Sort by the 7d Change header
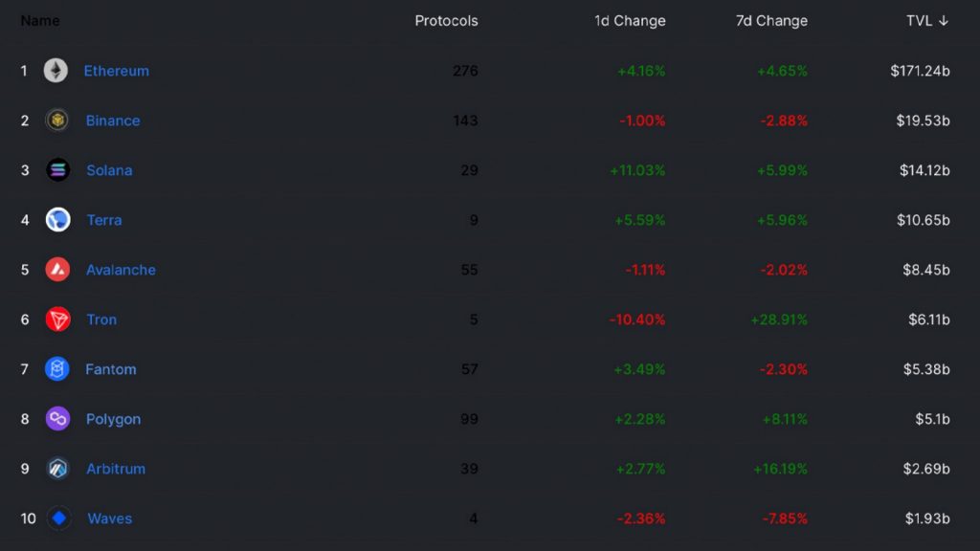 771,21
